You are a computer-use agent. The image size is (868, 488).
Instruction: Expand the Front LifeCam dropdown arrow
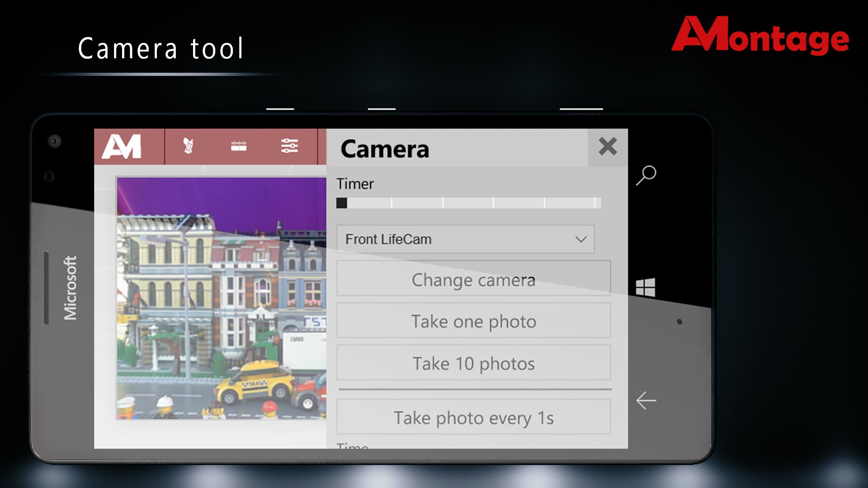[581, 239]
